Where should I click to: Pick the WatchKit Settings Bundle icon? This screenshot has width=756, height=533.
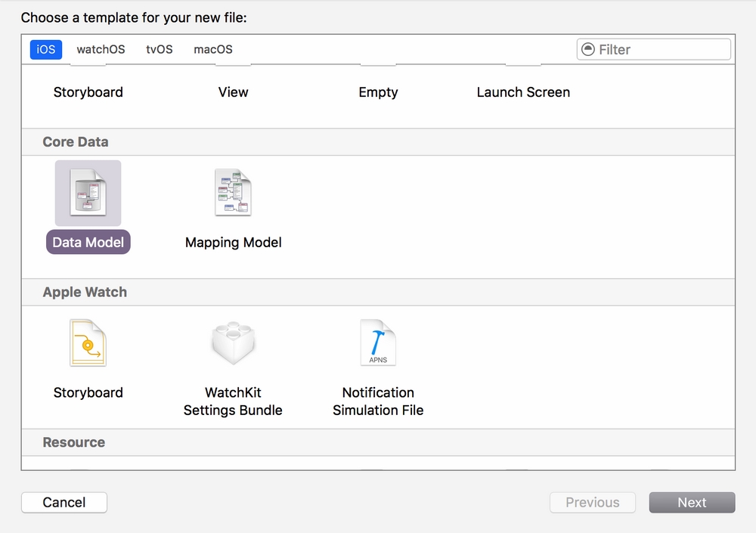233,343
